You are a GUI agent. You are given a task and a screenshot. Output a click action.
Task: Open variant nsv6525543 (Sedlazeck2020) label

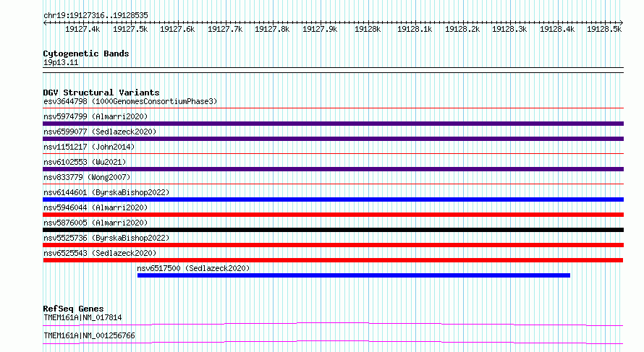click(x=100, y=253)
